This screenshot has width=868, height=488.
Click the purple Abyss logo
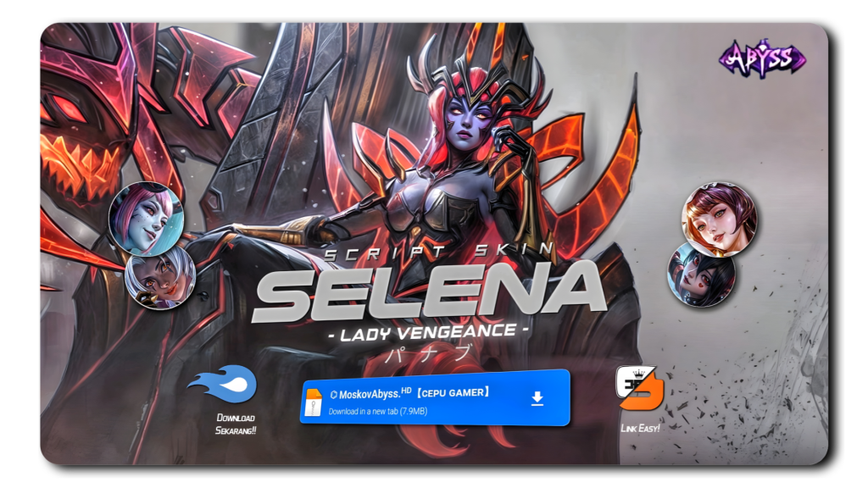point(762,59)
